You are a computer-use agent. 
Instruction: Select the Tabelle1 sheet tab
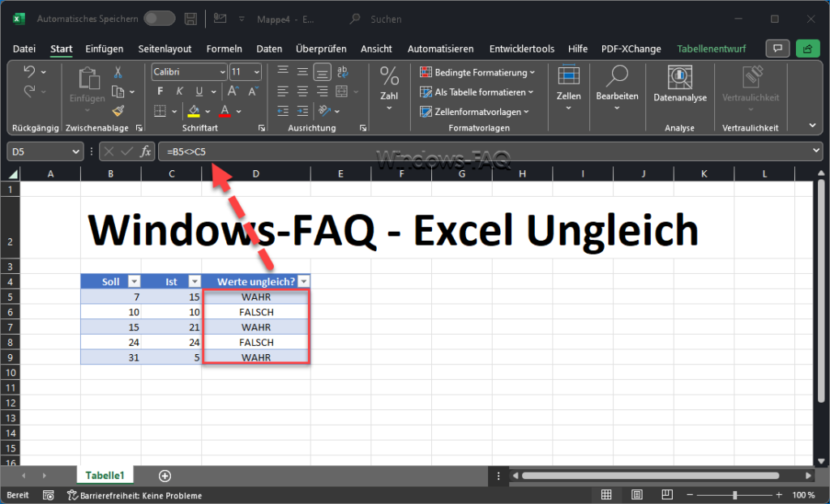coord(105,476)
